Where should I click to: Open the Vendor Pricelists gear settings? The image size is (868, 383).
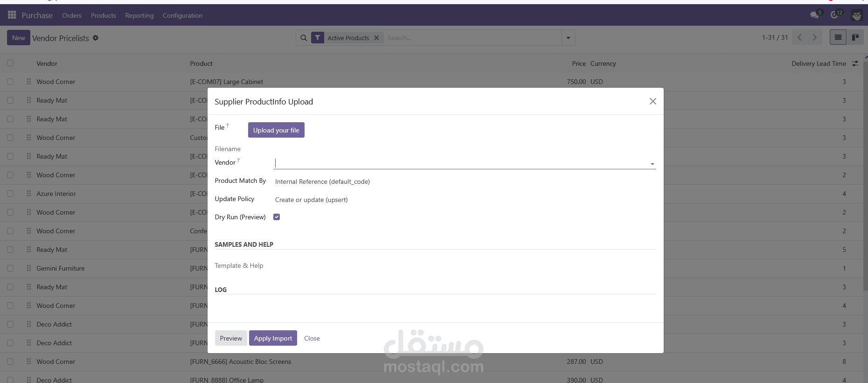click(96, 38)
